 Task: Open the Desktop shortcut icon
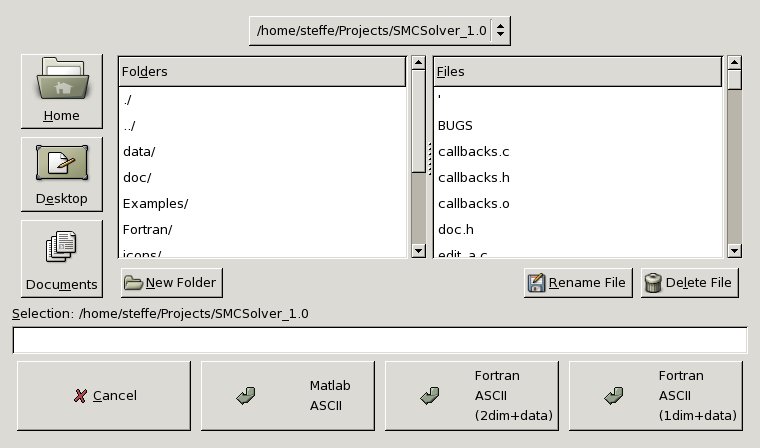tap(61, 164)
